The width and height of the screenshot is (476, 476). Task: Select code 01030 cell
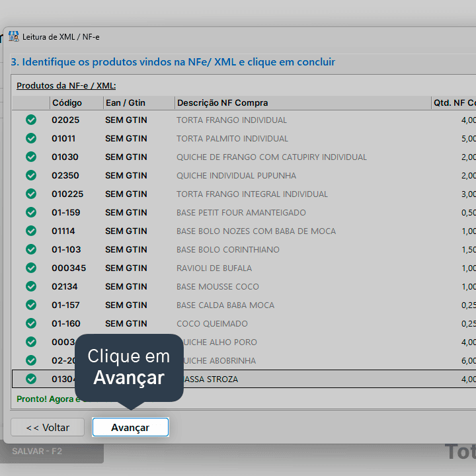(65, 157)
